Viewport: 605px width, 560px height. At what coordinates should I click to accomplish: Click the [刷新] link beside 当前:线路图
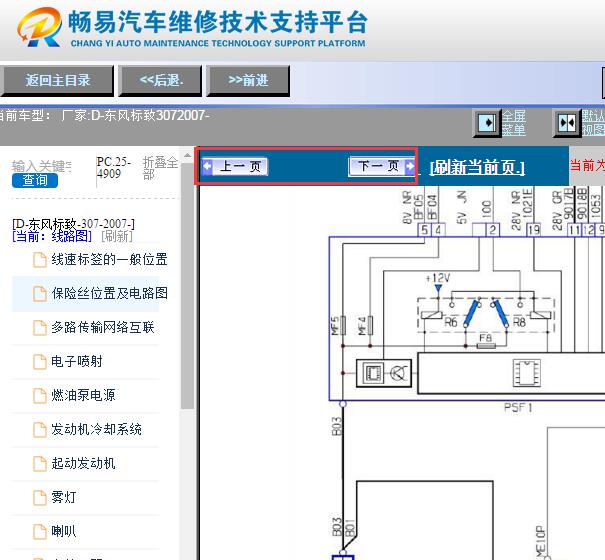tap(117, 236)
